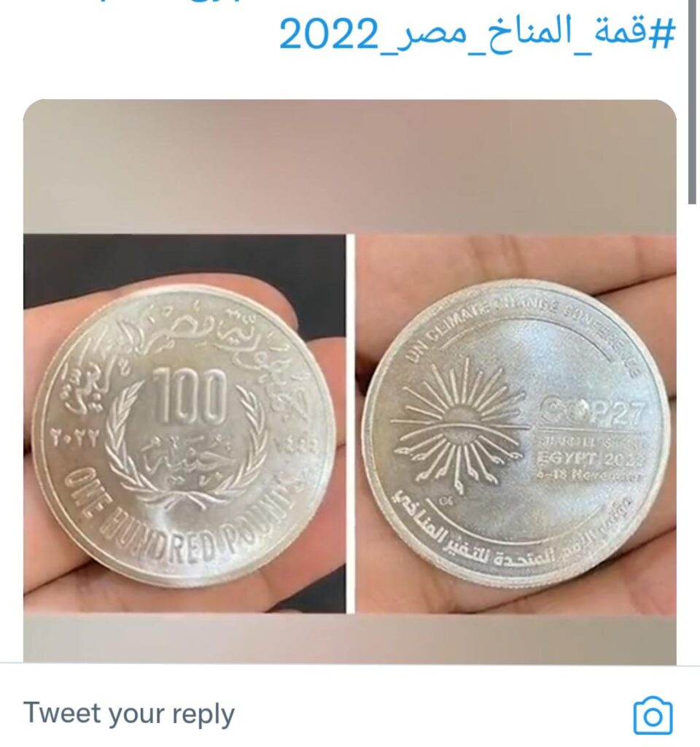
Task: Click the "EGYPT 2022" text on the coin
Action: point(591,458)
